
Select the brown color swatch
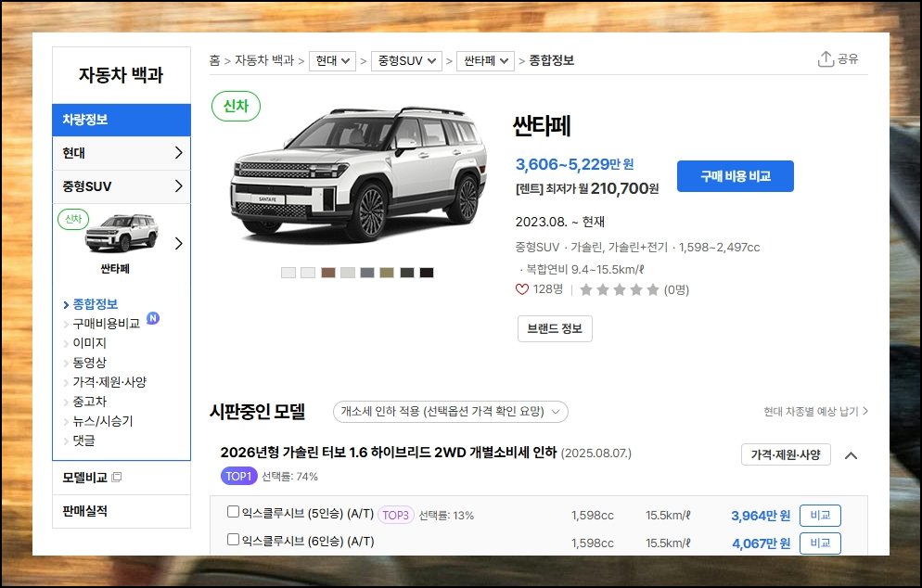pos(328,273)
